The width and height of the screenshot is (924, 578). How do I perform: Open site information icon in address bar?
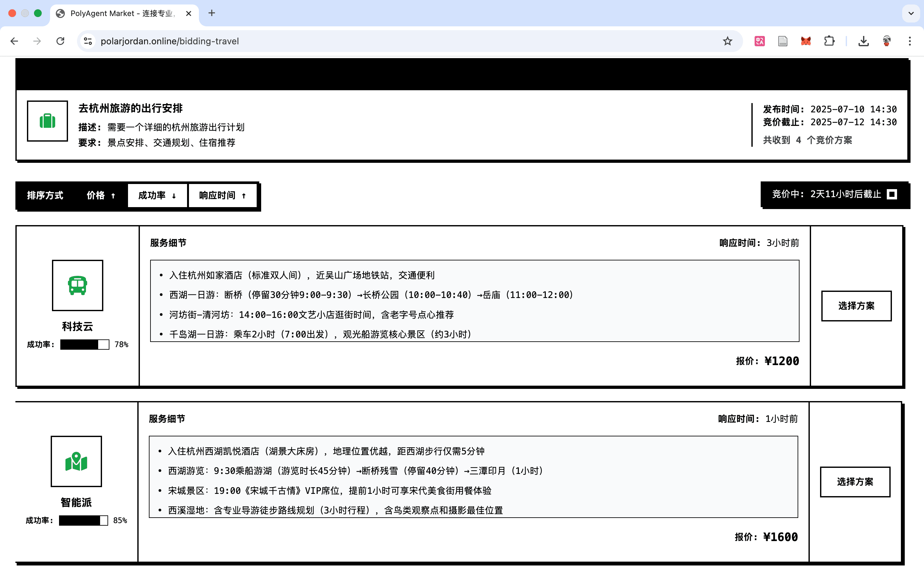pyautogui.click(x=88, y=41)
